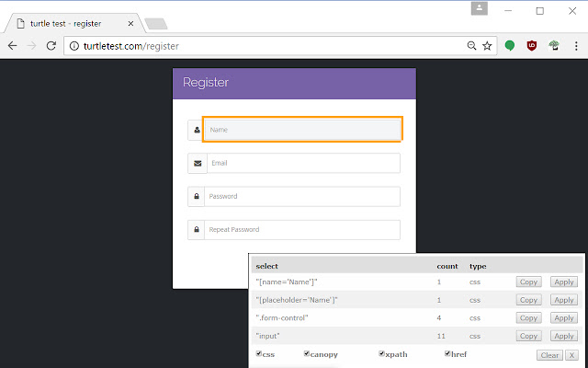Open the green circle extension icon
The height and width of the screenshot is (368, 588).
(510, 46)
